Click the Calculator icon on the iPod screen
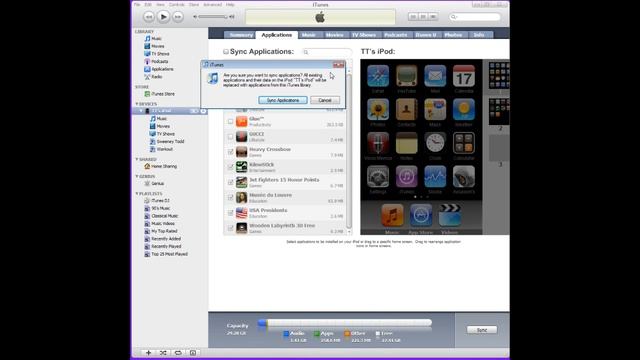Image resolution: width=640 pixels, height=360 pixels. pyautogui.click(x=464, y=143)
